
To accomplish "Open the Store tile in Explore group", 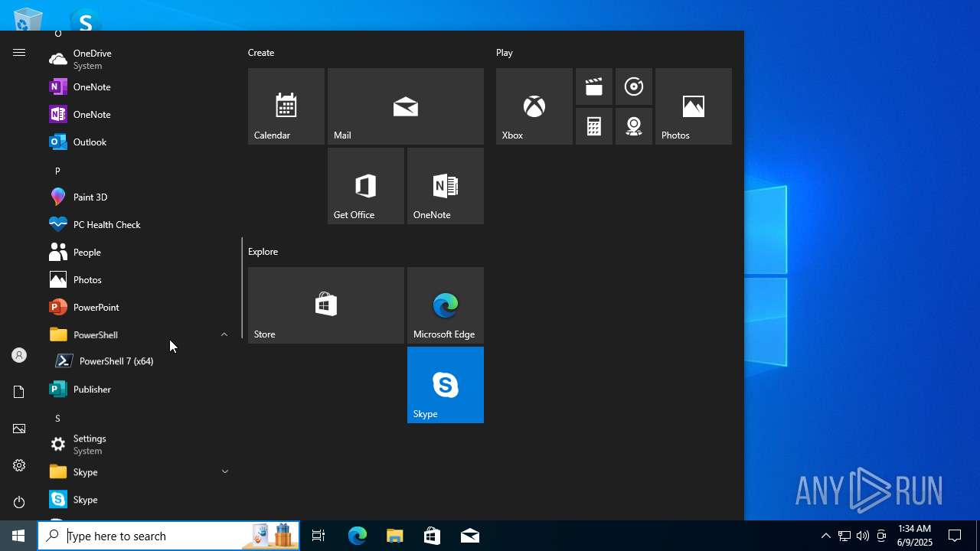I will click(x=326, y=305).
